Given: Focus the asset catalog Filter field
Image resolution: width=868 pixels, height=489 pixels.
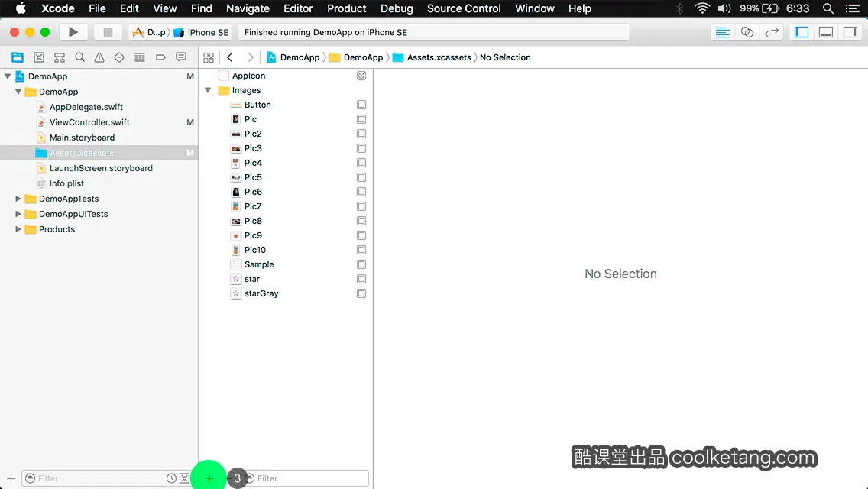Looking at the screenshot, I should pyautogui.click(x=306, y=478).
